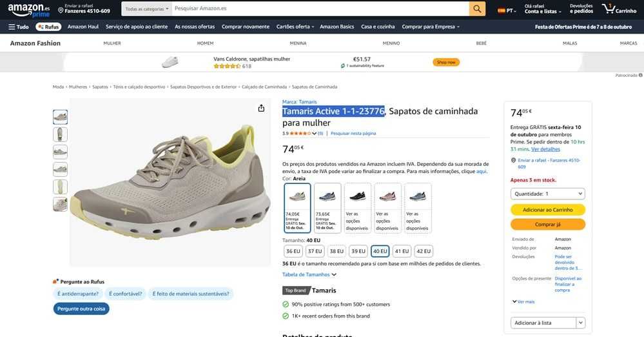
Task: Select the sixth product thumbnail
Action: click(x=60, y=204)
